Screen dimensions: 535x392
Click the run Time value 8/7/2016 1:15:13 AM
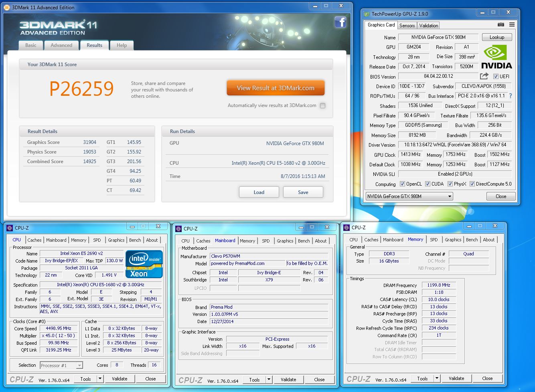[303, 176]
